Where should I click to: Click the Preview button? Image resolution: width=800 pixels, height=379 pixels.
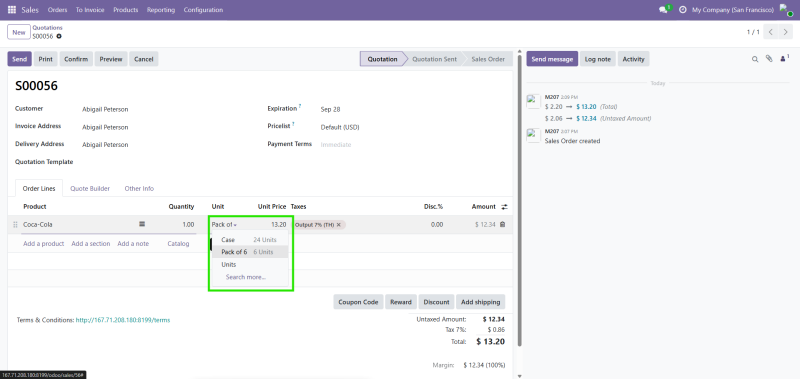[111, 59]
